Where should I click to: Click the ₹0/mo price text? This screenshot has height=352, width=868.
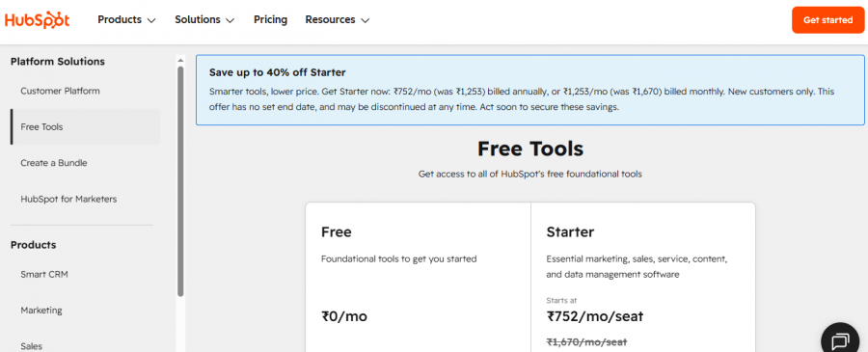pos(344,316)
